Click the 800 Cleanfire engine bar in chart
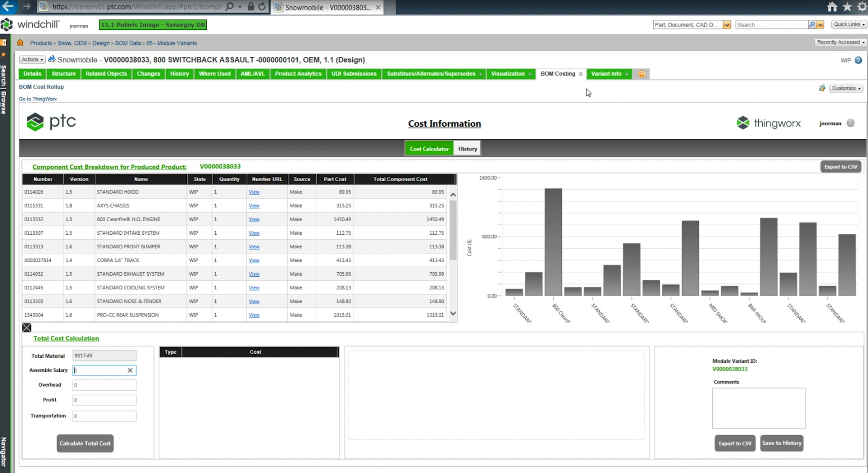 553,242
